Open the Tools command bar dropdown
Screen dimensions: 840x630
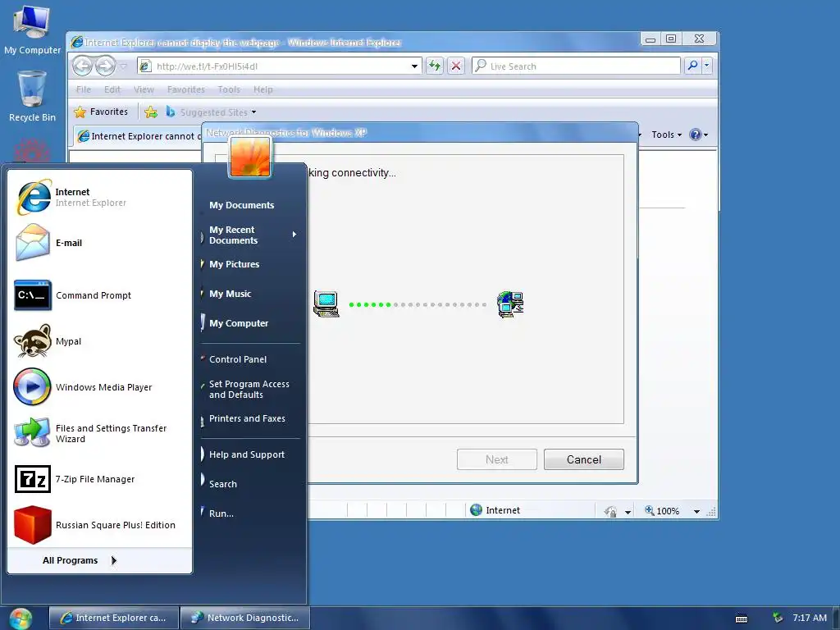click(x=666, y=135)
